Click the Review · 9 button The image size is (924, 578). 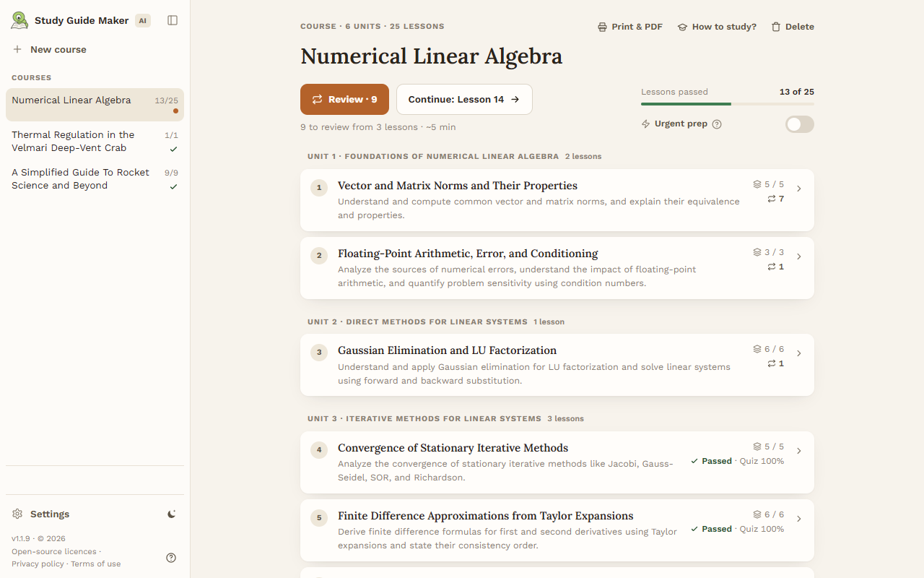pyautogui.click(x=344, y=100)
